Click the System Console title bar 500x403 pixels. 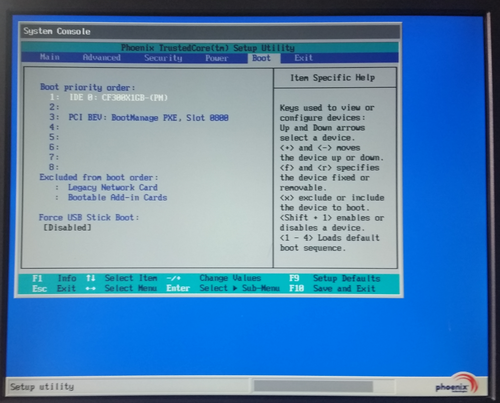[211, 31]
